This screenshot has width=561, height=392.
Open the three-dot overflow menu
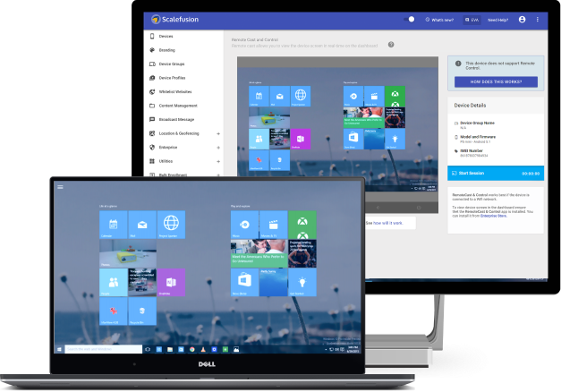click(538, 20)
